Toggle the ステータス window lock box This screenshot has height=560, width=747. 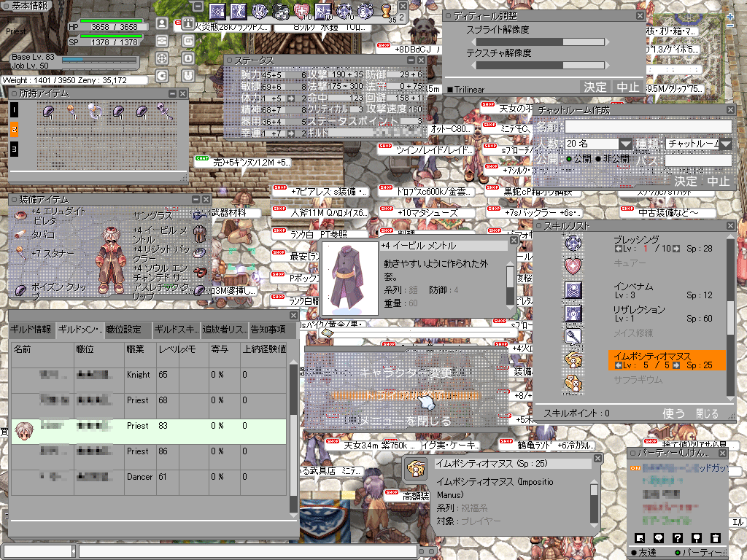[x=229, y=61]
